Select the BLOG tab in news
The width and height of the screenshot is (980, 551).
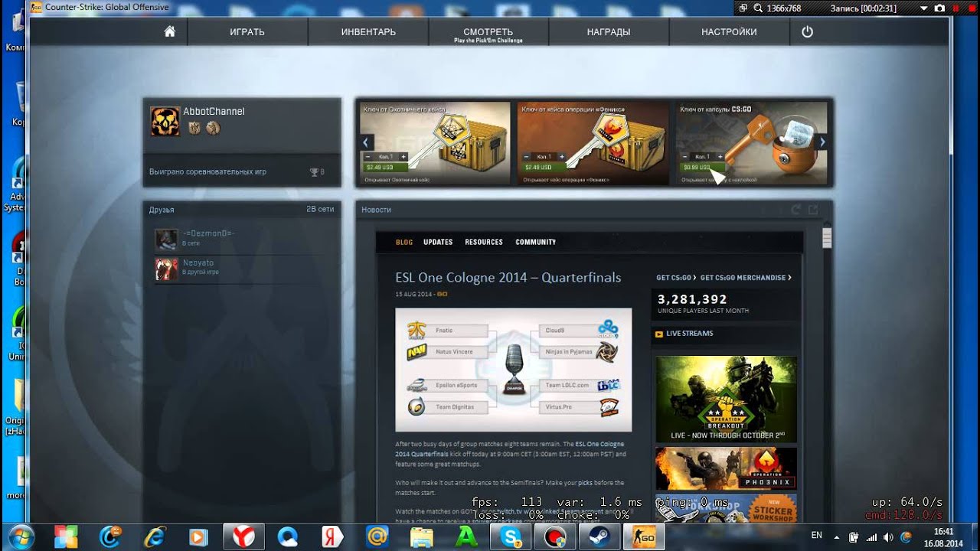(404, 242)
